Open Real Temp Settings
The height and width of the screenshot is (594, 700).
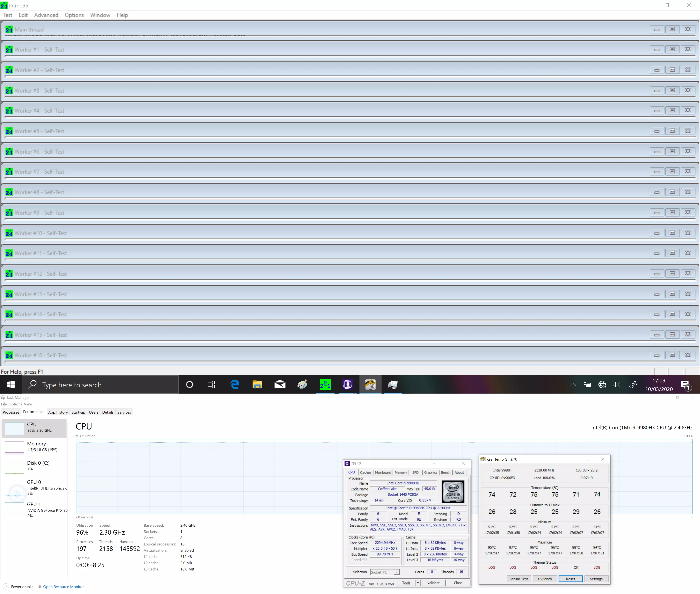[596, 579]
